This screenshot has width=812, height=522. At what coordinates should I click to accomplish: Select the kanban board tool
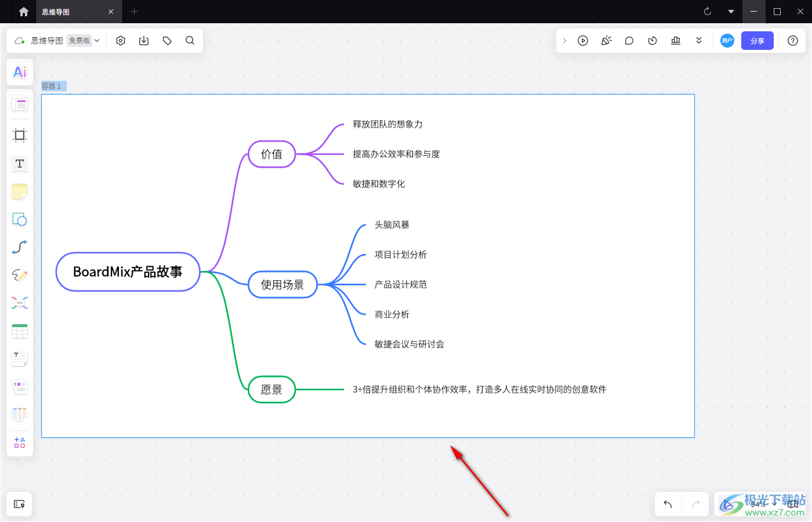[x=20, y=414]
